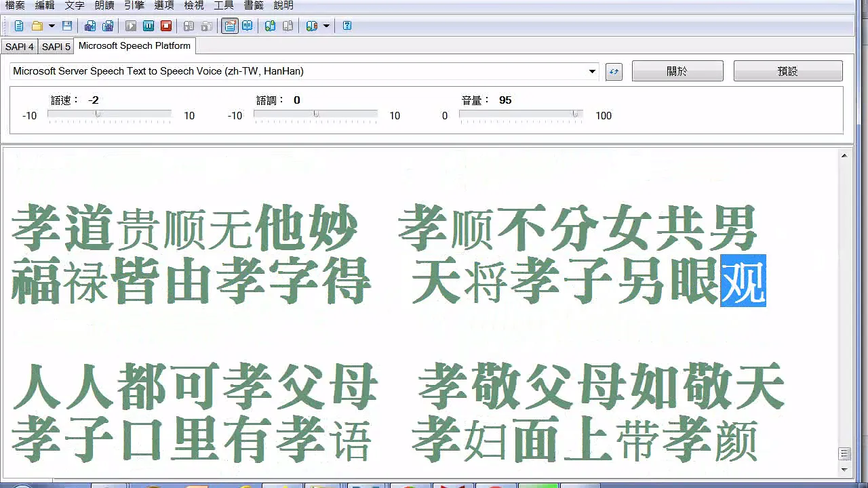868x488 pixels.
Task: Click the grayed bookmark book icon
Action: pyautogui.click(x=288, y=26)
